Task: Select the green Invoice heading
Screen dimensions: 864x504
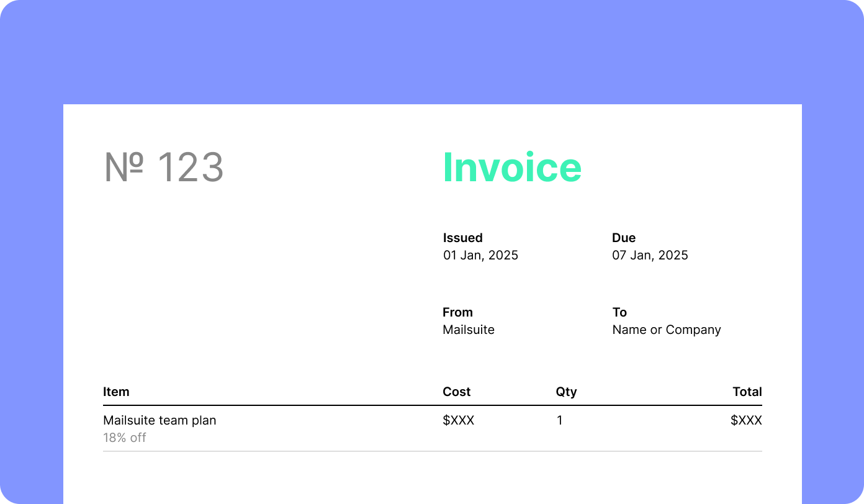Action: click(511, 168)
